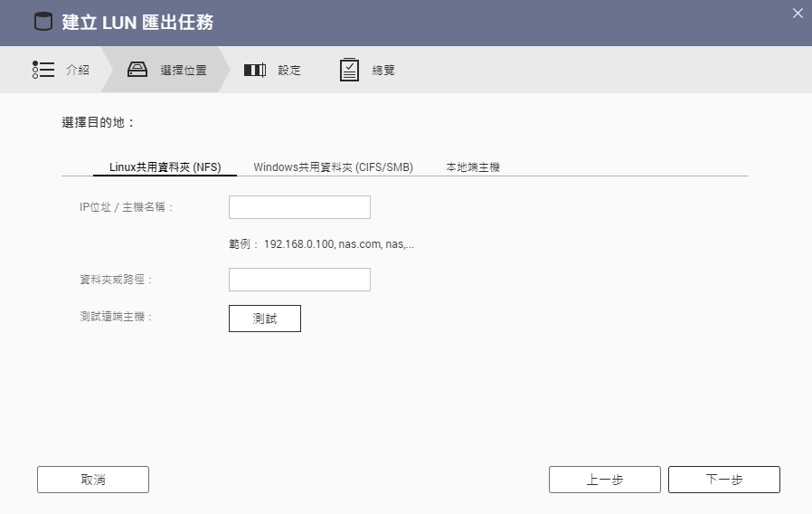Image resolution: width=812 pixels, height=514 pixels.
Task: Click the 選擇位置 drive icon
Action: [137, 70]
